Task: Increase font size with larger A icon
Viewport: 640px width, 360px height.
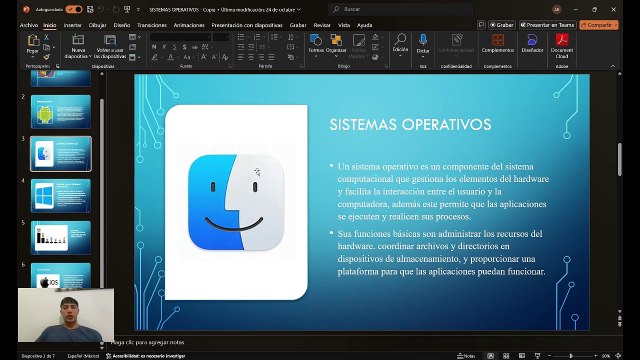Action: (204, 58)
